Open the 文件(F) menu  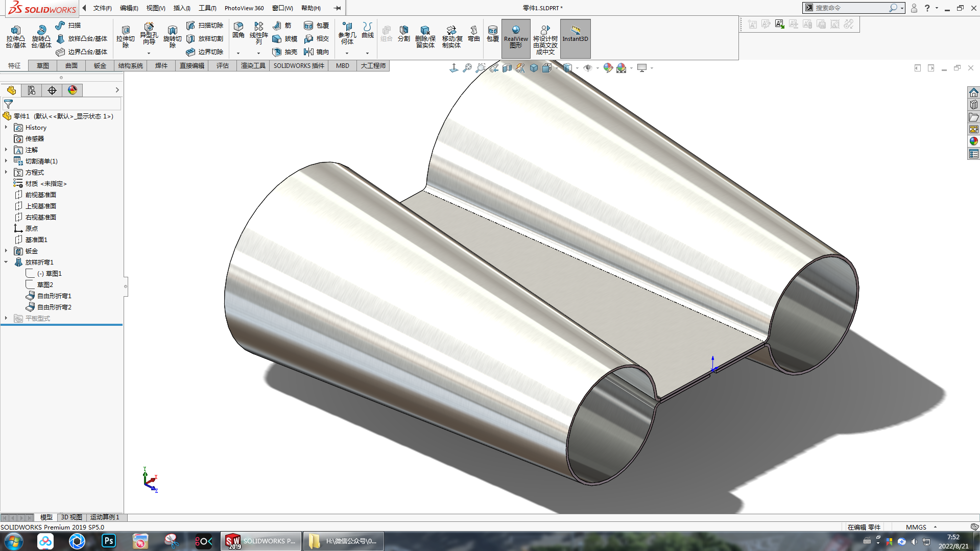coord(102,8)
